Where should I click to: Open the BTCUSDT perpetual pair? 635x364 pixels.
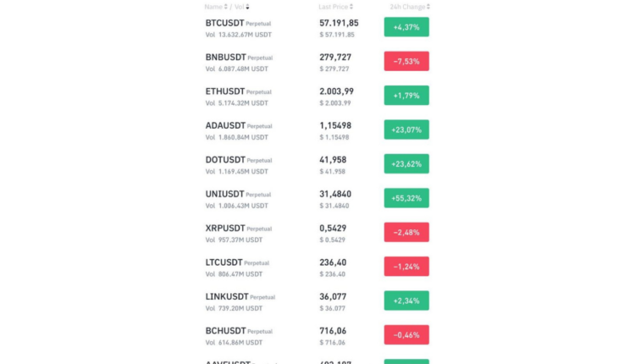(225, 23)
